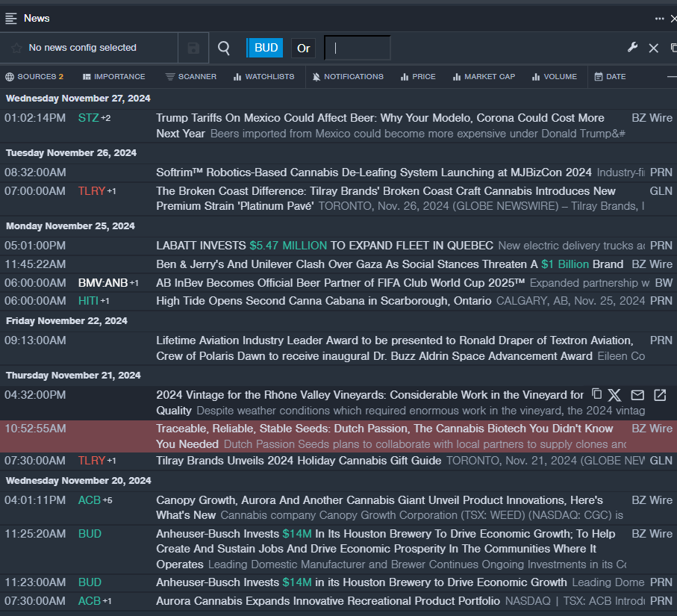This screenshot has height=616, width=677.
Task: Click the search magnifier icon
Action: (224, 48)
